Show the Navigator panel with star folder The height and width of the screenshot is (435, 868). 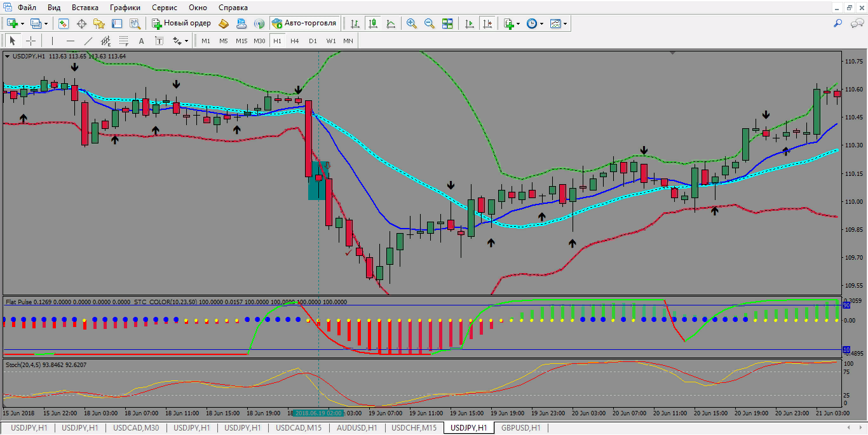[x=99, y=23]
